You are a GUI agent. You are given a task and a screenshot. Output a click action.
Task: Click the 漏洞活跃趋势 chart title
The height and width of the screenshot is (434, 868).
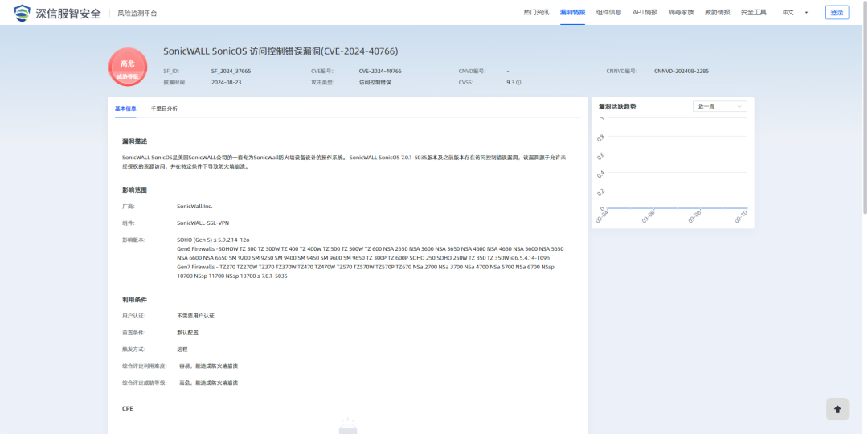pyautogui.click(x=617, y=106)
